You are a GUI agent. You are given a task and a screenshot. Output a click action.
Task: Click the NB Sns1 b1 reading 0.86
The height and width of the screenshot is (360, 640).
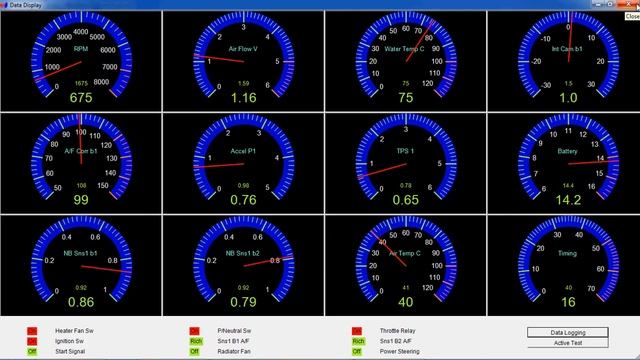pyautogui.click(x=81, y=302)
